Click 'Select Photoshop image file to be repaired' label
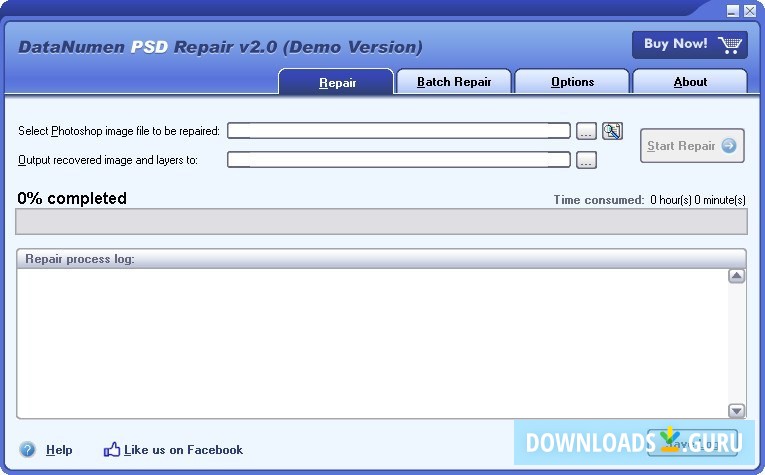The width and height of the screenshot is (765, 475). click(119, 131)
